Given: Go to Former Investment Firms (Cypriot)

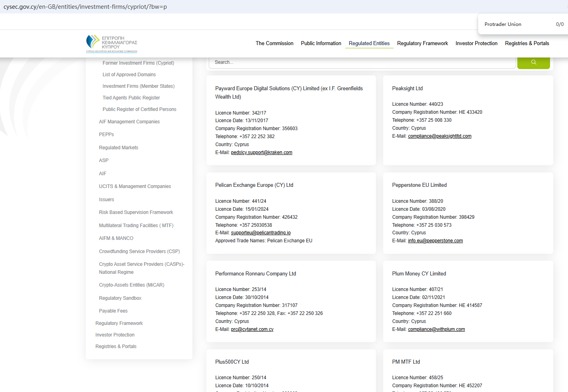Looking at the screenshot, I should pyautogui.click(x=138, y=63).
